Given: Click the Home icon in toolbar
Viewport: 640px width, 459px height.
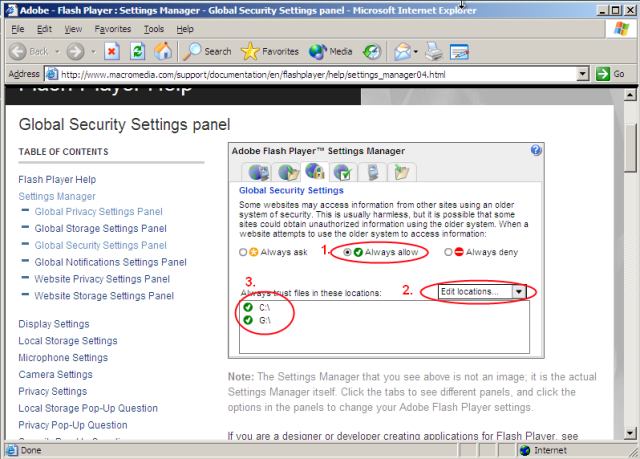Looking at the screenshot, I should click(163, 51).
